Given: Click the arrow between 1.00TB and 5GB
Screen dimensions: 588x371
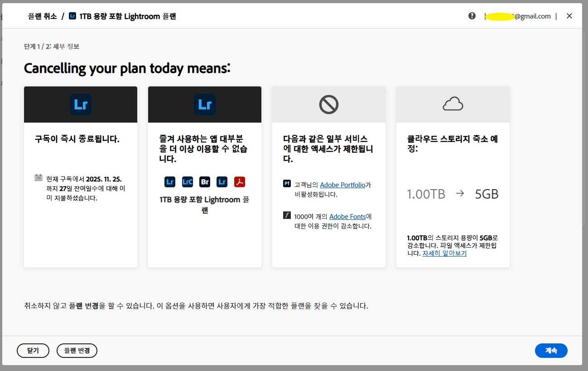Looking at the screenshot, I should click(x=460, y=194).
